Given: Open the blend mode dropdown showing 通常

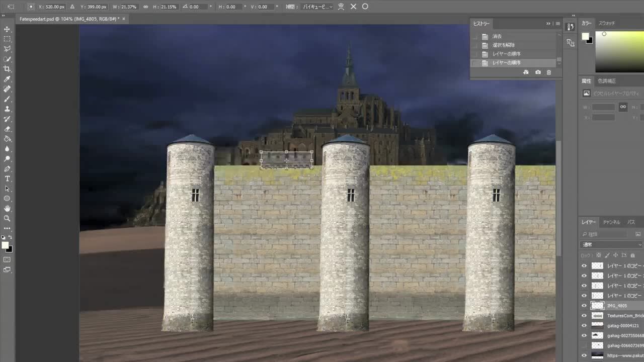Looking at the screenshot, I should pos(612,244).
